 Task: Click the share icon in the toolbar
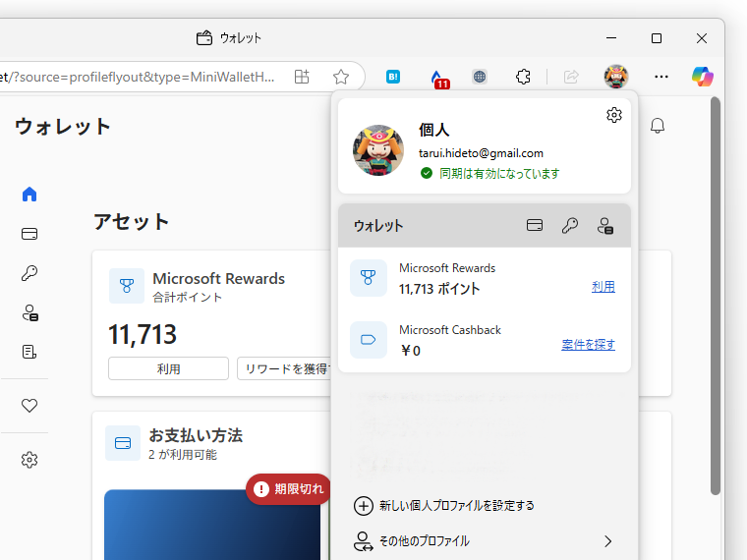(x=571, y=77)
